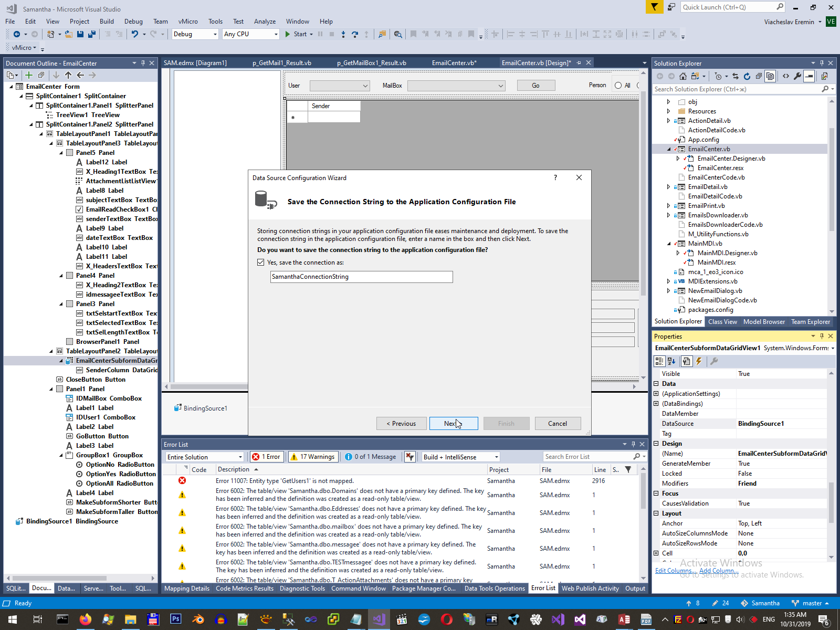Click the Step Into debug icon

[x=343, y=34]
